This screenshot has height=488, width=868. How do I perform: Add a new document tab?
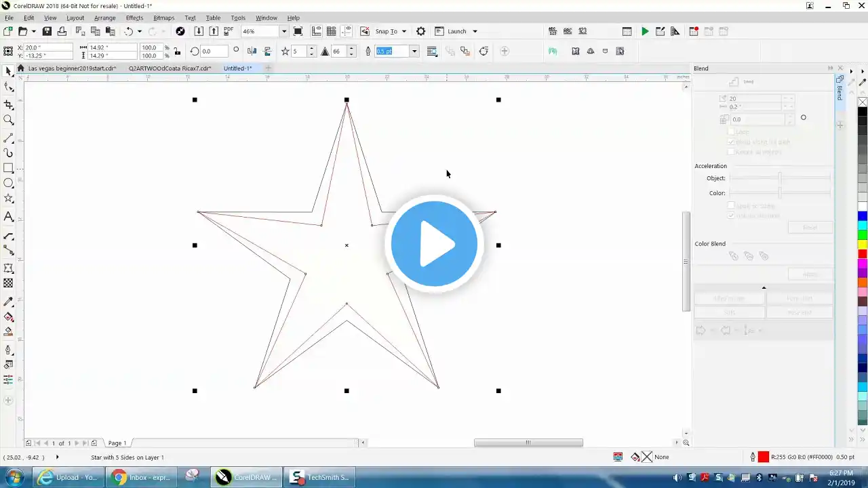(268, 68)
